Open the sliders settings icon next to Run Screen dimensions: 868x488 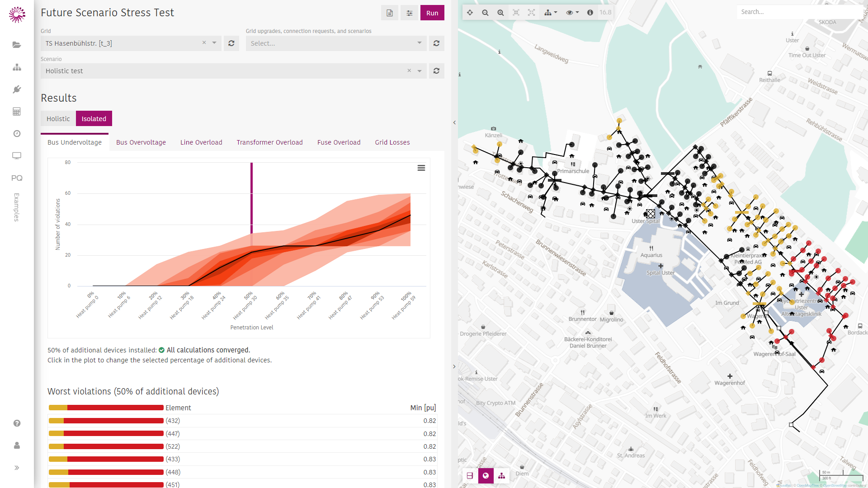(410, 13)
